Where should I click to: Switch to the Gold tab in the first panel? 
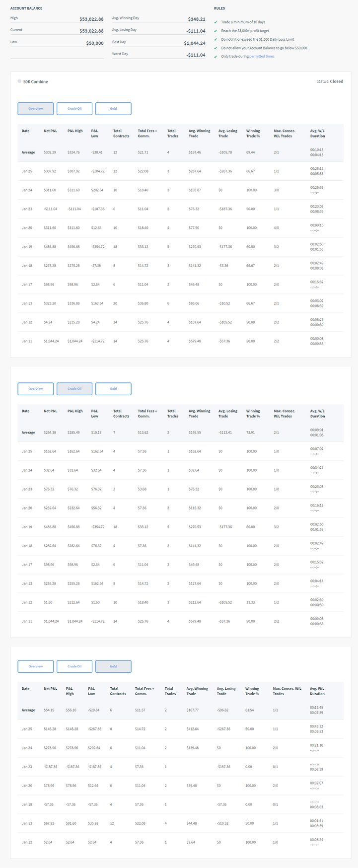click(x=113, y=109)
